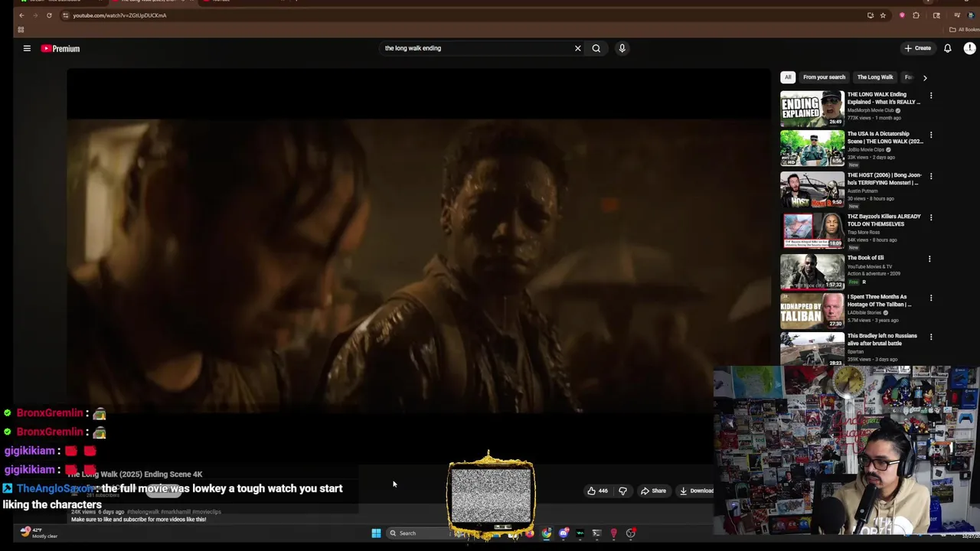The height and width of the screenshot is (551, 980).
Task: Open the account avatar menu
Action: (x=969, y=48)
